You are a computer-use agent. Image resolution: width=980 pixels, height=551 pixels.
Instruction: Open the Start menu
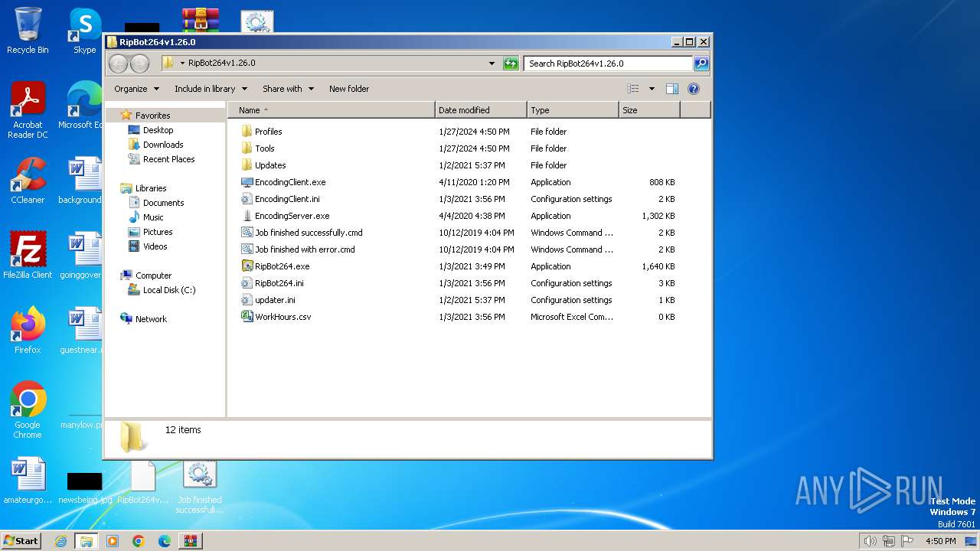point(21,541)
